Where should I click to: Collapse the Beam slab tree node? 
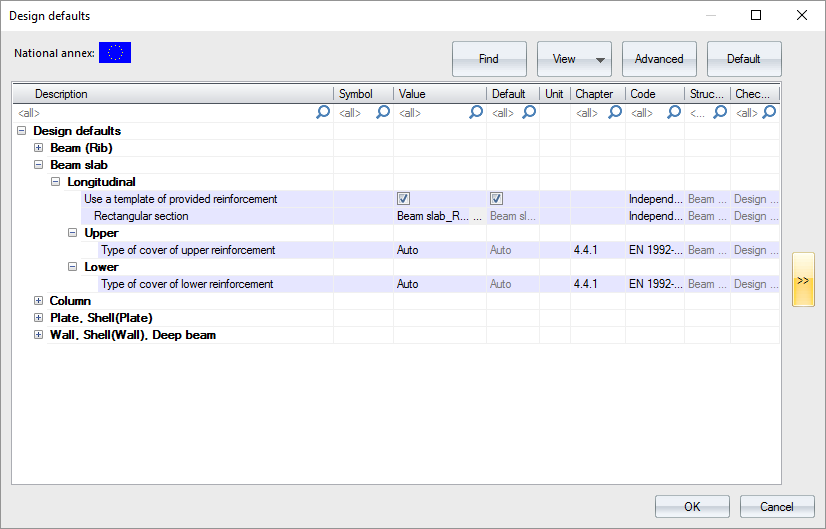(39, 165)
